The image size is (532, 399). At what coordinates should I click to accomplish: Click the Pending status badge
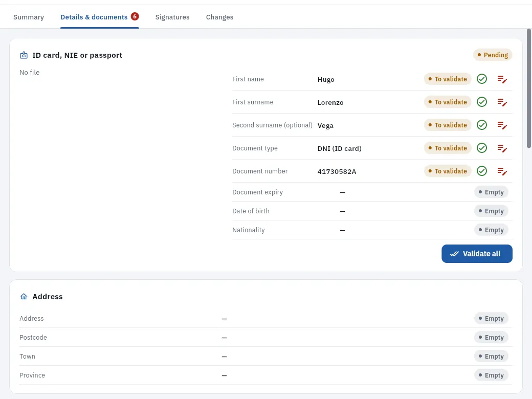tap(492, 55)
